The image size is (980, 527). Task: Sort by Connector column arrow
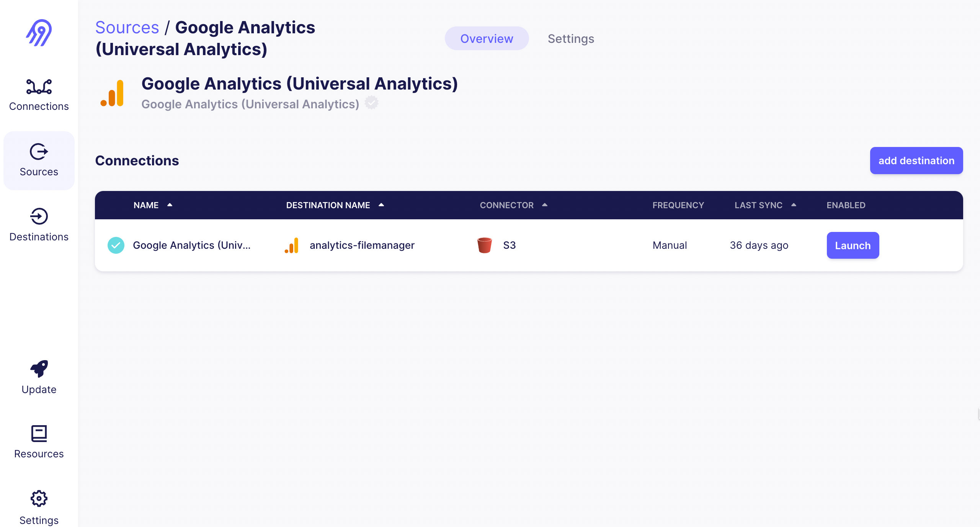click(545, 205)
